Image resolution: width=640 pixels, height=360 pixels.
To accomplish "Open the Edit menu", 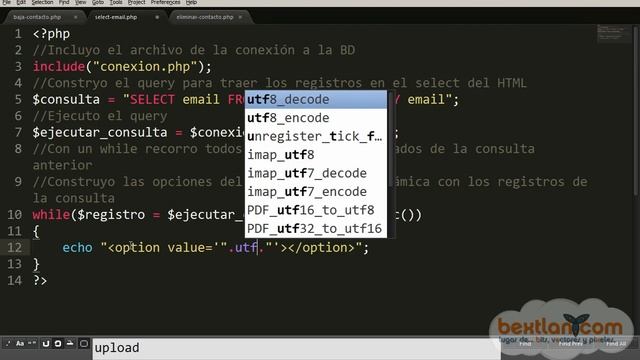I will [21, 2].
